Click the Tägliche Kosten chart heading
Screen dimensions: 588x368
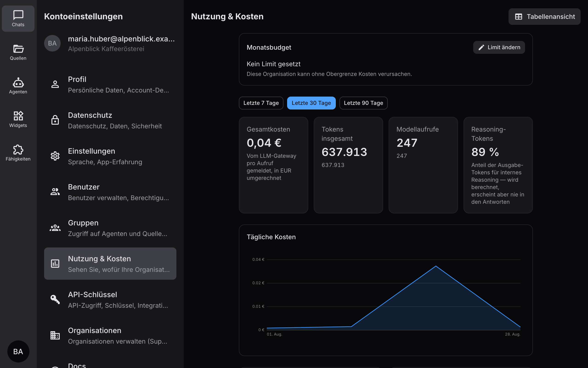271,237
